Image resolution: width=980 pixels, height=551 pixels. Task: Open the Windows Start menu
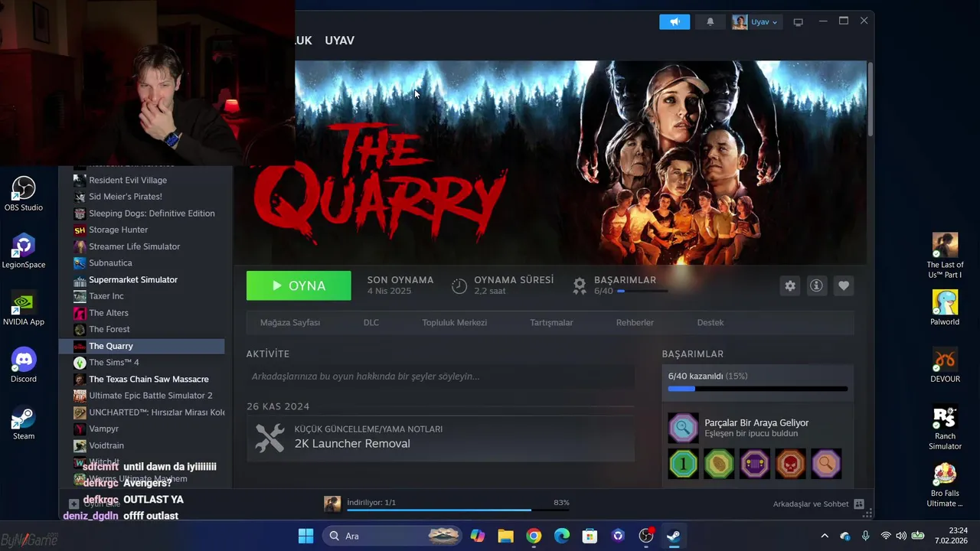pyautogui.click(x=305, y=536)
